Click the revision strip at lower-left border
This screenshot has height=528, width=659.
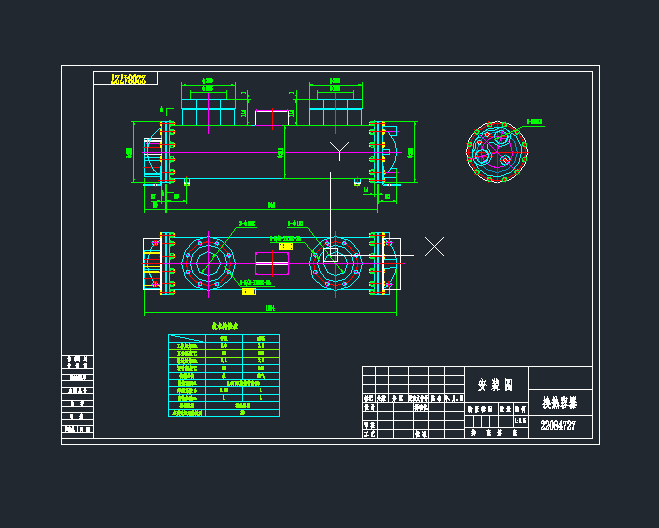click(77, 395)
